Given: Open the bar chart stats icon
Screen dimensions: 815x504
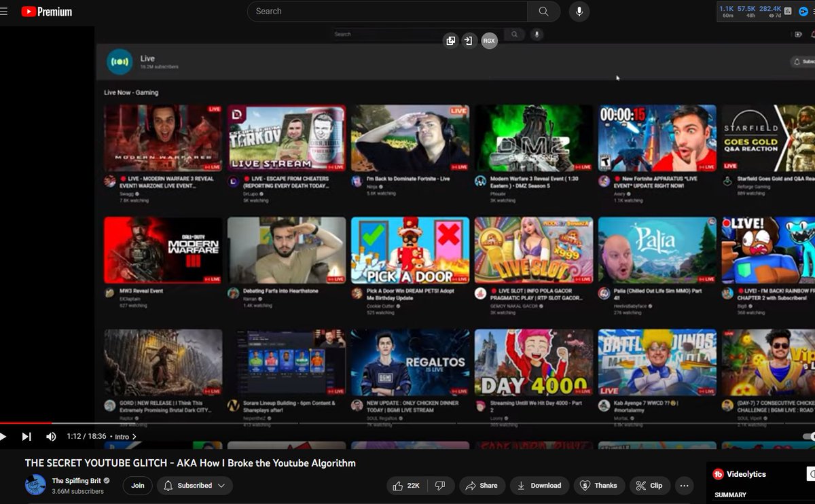Looking at the screenshot, I should coord(788,10).
